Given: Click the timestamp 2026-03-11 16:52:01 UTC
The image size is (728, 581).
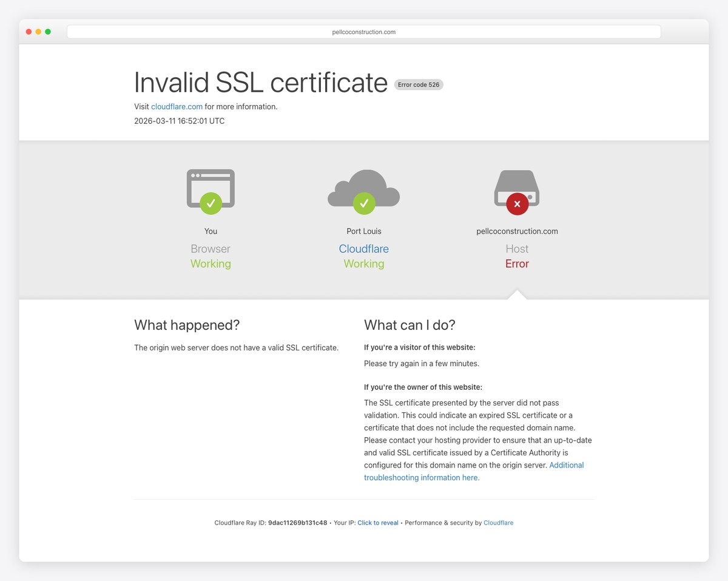Looking at the screenshot, I should coord(180,121).
